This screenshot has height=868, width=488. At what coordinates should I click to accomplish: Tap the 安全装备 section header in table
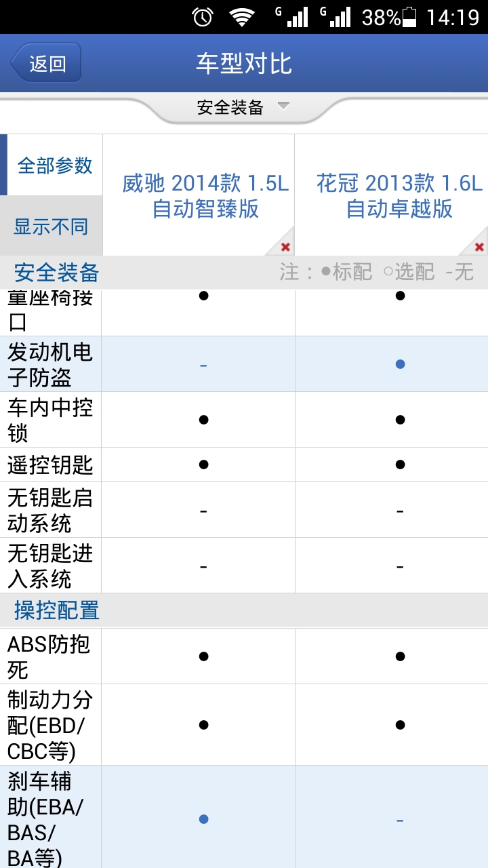pos(57,273)
